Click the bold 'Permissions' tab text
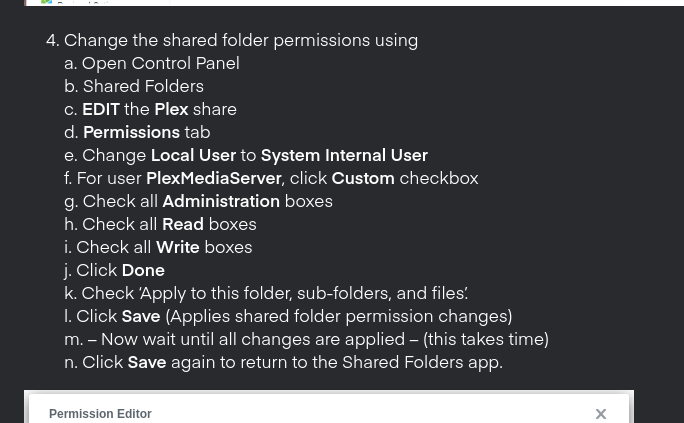684x423 pixels. (131, 133)
